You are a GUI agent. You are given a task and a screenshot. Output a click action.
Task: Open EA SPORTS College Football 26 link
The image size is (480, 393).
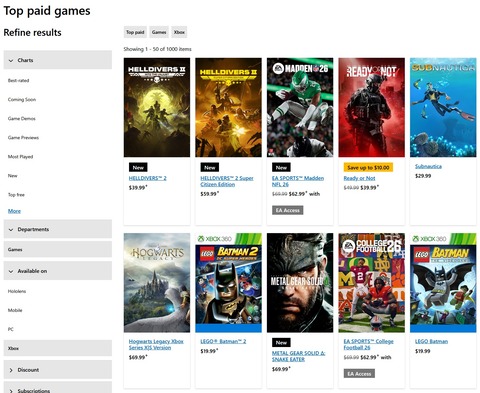tap(368, 344)
